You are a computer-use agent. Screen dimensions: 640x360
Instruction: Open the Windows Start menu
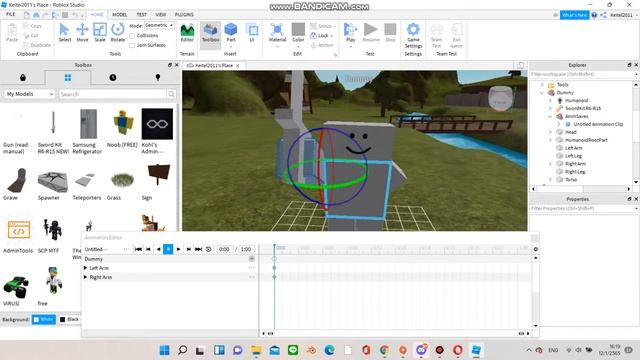pyautogui.click(x=164, y=350)
